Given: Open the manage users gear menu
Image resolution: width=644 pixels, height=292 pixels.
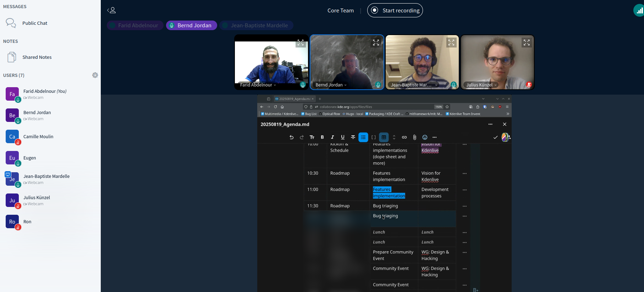Looking at the screenshot, I should [95, 75].
